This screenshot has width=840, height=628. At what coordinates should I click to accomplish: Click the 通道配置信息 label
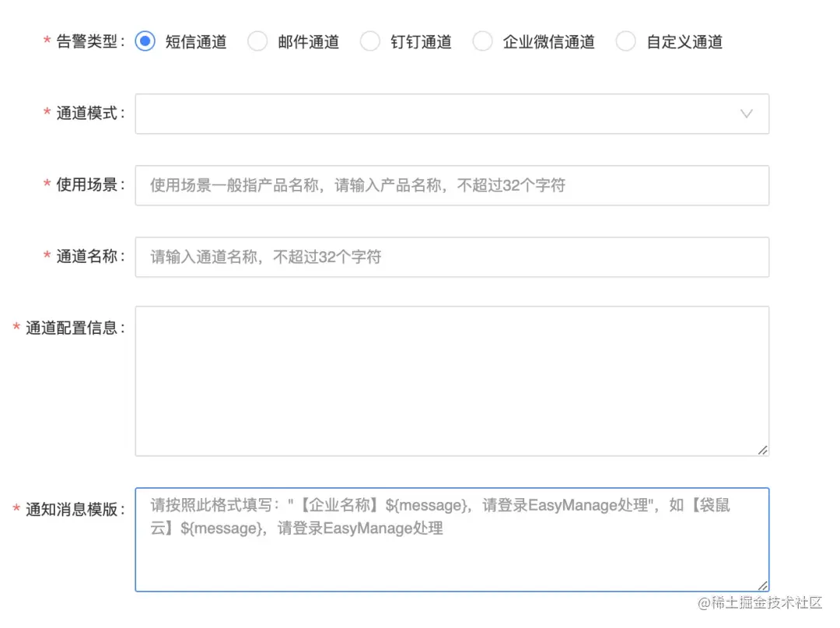click(75, 328)
